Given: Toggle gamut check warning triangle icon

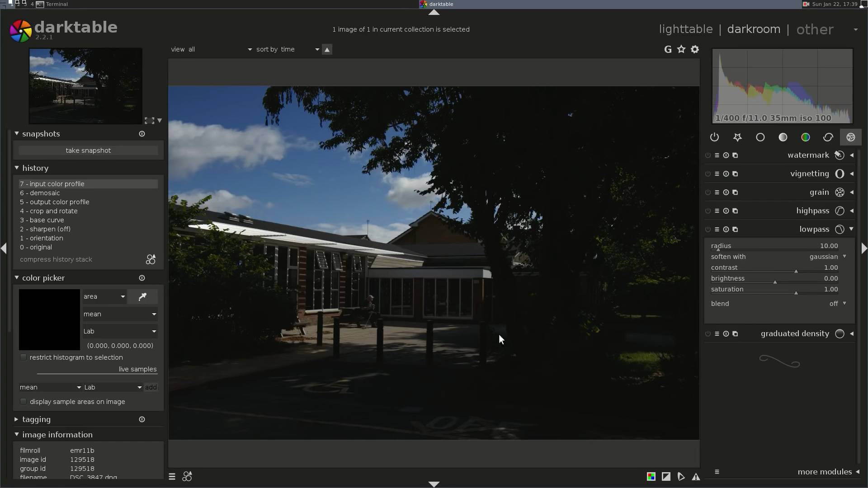Looking at the screenshot, I should coord(696,477).
